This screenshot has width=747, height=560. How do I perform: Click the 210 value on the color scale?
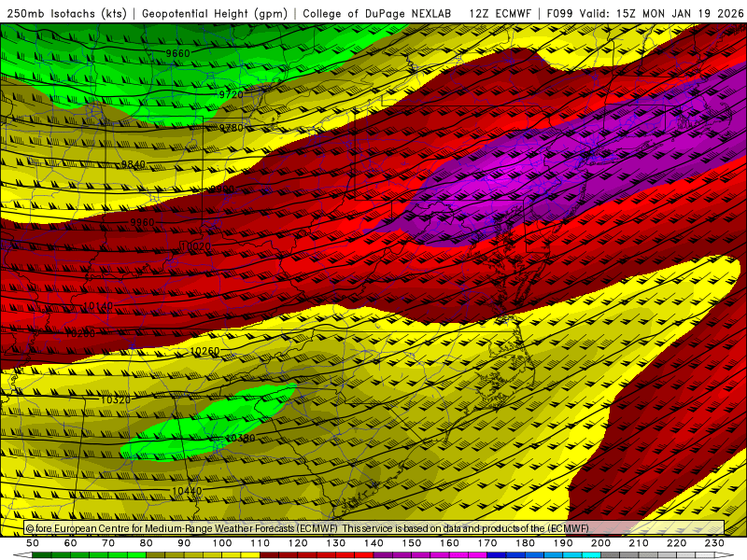[x=639, y=543]
